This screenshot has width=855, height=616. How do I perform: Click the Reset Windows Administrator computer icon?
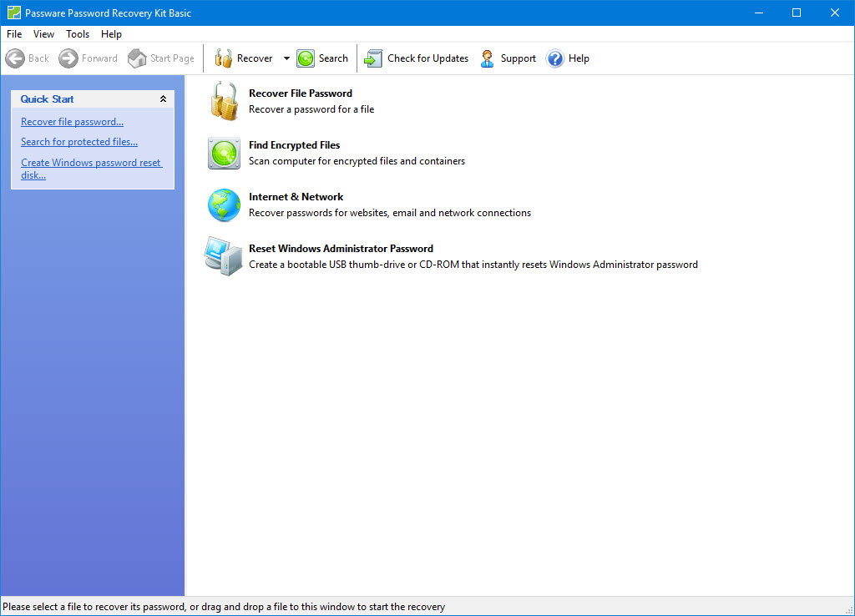[x=224, y=256]
